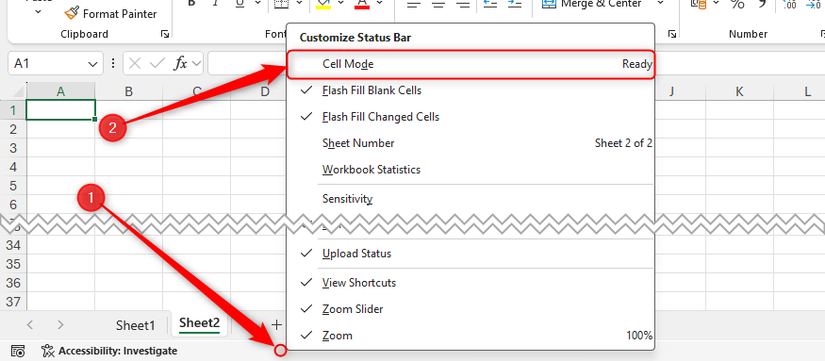
Task: Open the Underline style dropdown arrow
Action: (x=257, y=3)
